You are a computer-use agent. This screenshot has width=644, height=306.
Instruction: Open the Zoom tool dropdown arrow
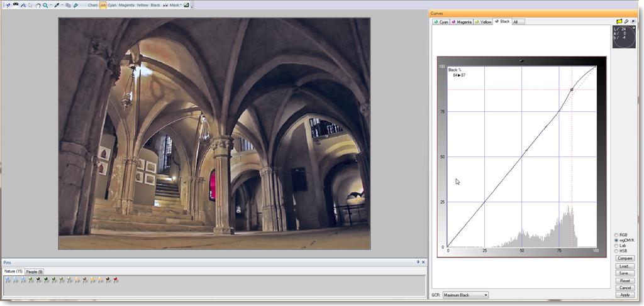point(51,5)
